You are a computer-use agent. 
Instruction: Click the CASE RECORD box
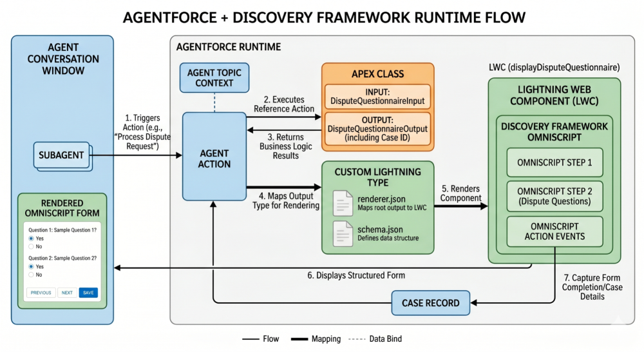[430, 303]
